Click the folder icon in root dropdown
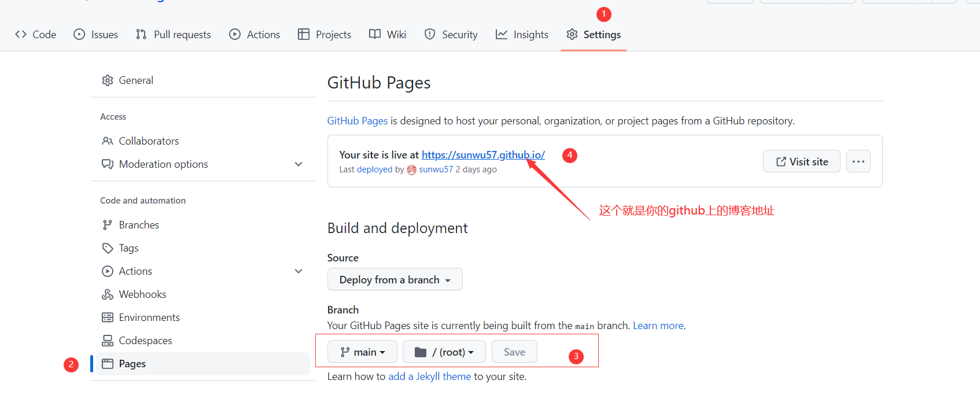The height and width of the screenshot is (395, 980). point(421,352)
